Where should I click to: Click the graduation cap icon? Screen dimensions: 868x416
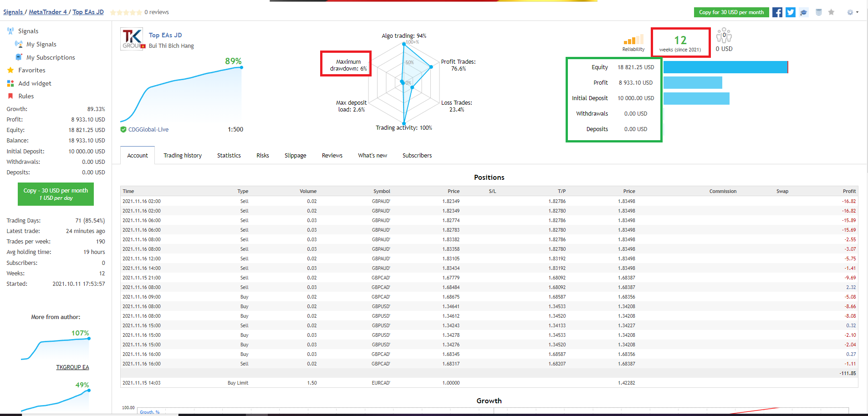tap(804, 12)
